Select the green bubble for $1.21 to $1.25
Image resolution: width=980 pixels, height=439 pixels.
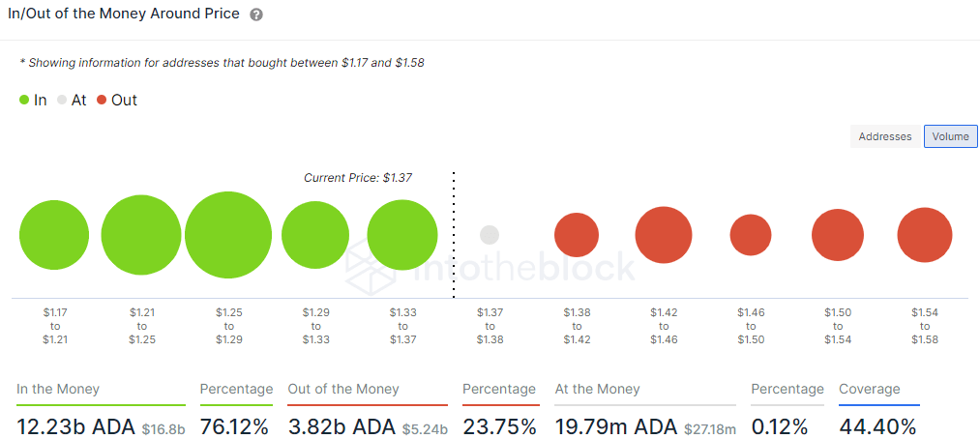coord(141,235)
